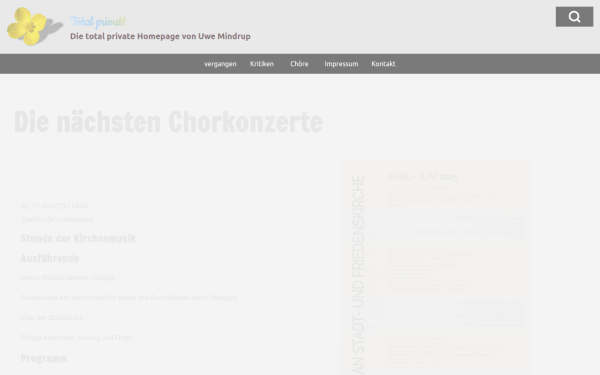Select the 'Chöre' menu item
Screen dimensions: 600x375
299,64
